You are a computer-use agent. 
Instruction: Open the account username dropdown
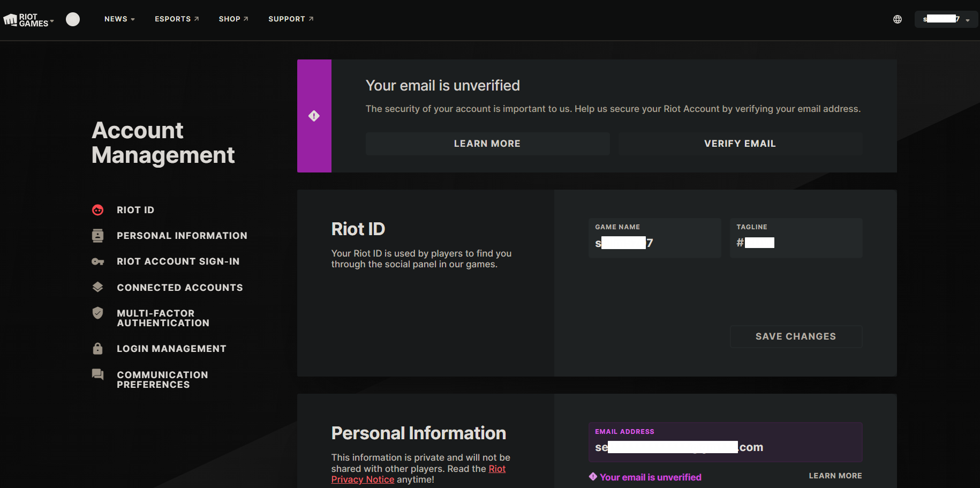(x=946, y=19)
